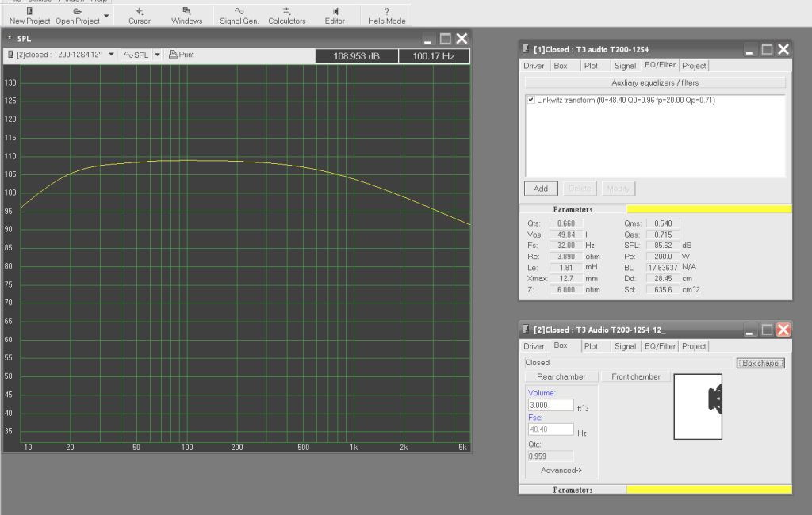Select the Linkwitz transform filter entry

click(x=626, y=100)
